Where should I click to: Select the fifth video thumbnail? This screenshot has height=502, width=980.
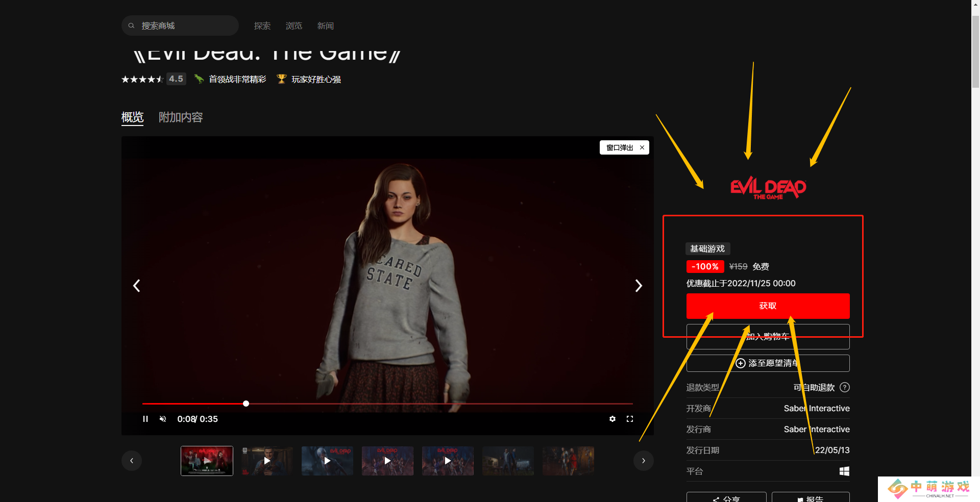(x=448, y=461)
